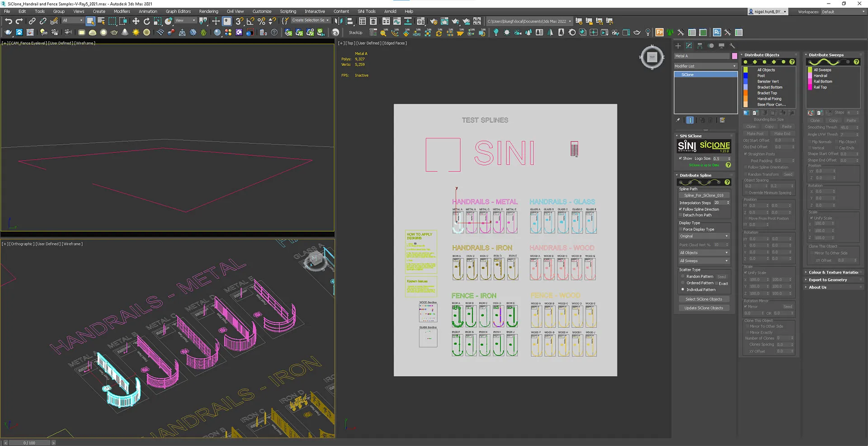
Task: Click the Redo arrow icon
Action: [19, 21]
